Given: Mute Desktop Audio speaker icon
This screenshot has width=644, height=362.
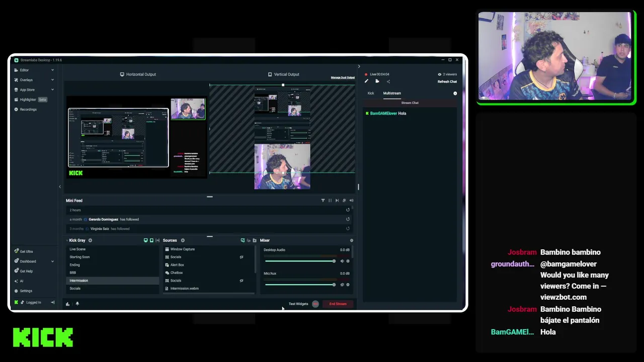Looking at the screenshot, I should (342, 261).
